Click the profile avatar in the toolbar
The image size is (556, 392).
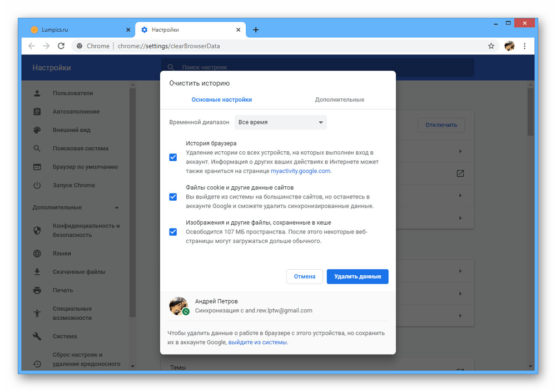(x=509, y=46)
